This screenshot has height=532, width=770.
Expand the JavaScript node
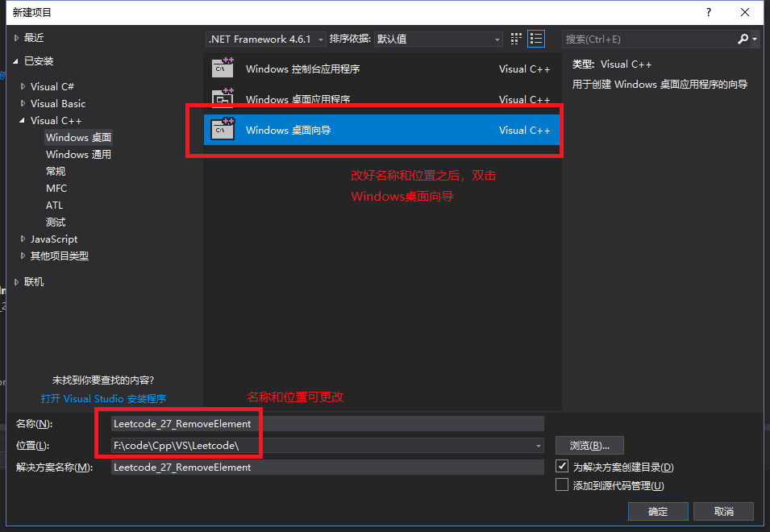pyautogui.click(x=23, y=239)
